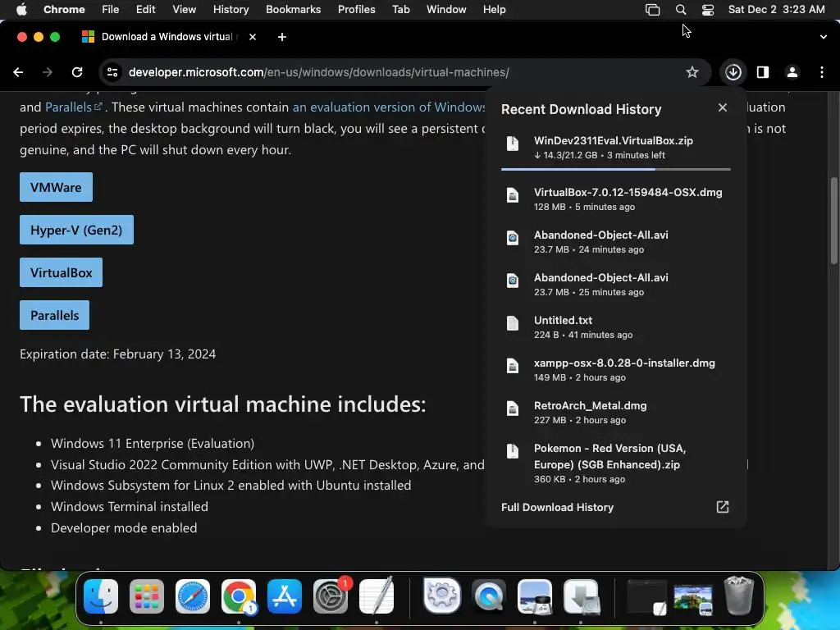Click the Untitled.txt file icon
This screenshot has width=840, height=630.
(x=513, y=323)
